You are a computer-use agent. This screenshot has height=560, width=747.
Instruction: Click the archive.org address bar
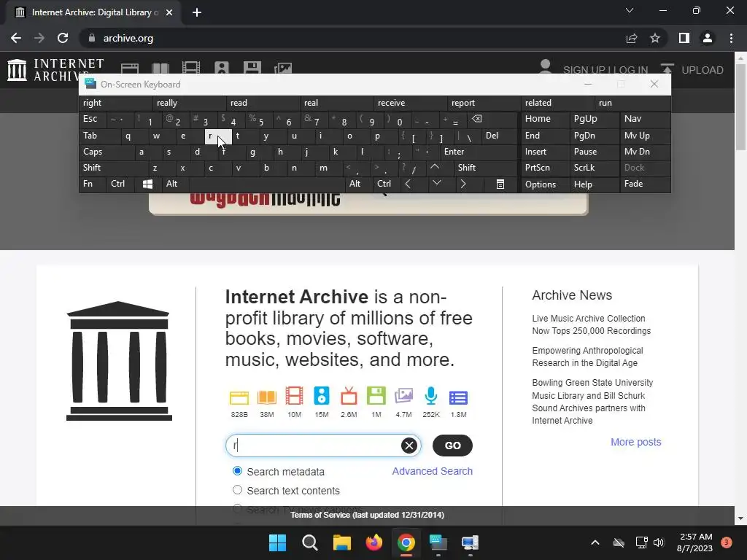pyautogui.click(x=354, y=38)
